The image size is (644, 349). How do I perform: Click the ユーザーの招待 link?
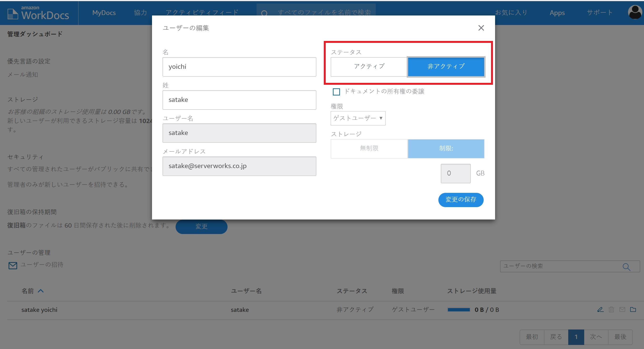42,264
